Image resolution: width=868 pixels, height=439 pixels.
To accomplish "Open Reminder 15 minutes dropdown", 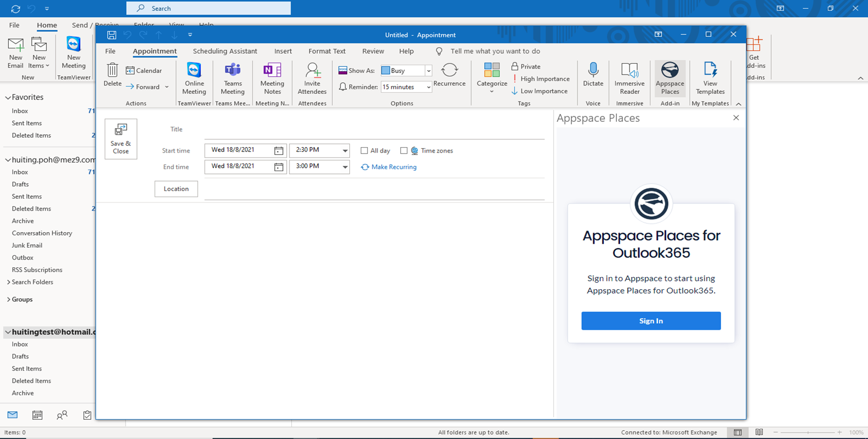I will (428, 87).
